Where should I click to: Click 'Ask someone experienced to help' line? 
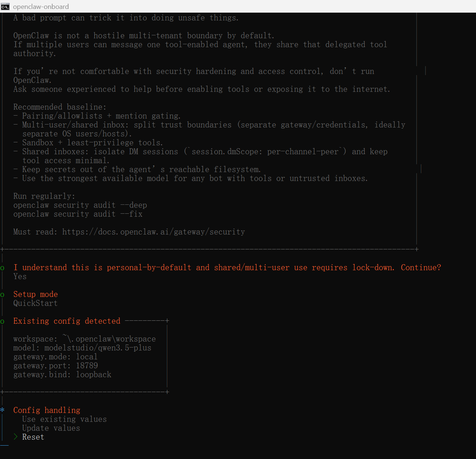(202, 89)
